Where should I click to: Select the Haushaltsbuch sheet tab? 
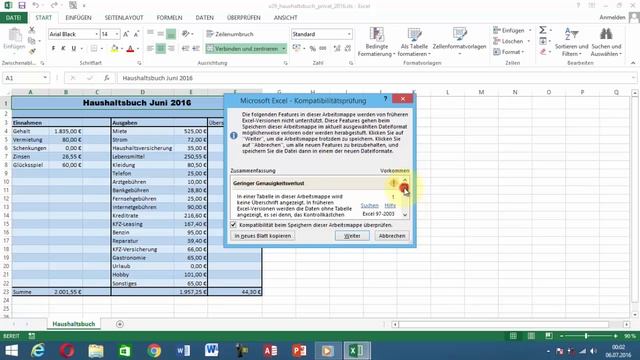[73, 324]
